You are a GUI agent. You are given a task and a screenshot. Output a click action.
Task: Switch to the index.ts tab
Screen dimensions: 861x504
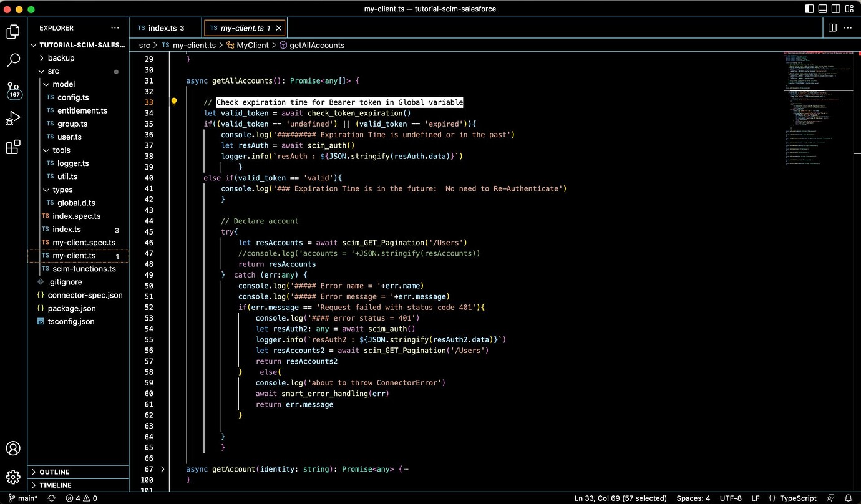pyautogui.click(x=161, y=27)
